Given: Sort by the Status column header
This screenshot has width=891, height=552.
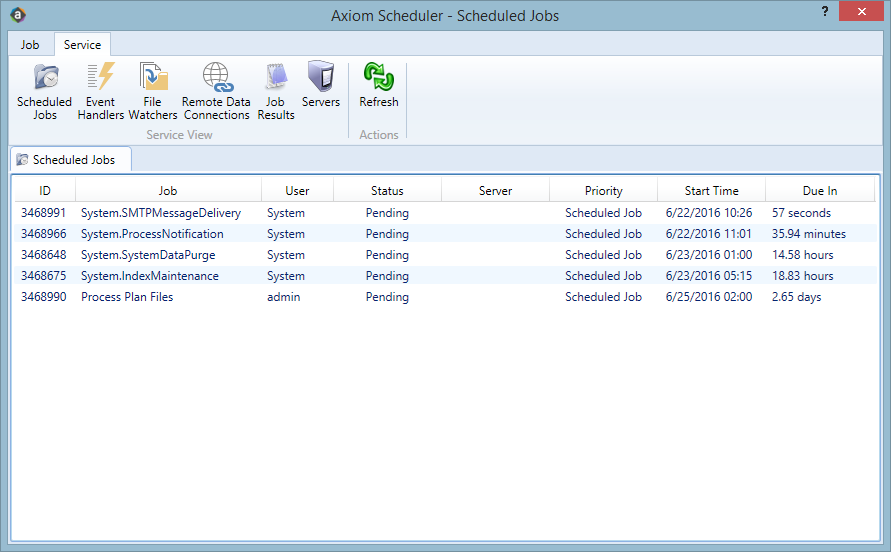Looking at the screenshot, I should [x=387, y=191].
